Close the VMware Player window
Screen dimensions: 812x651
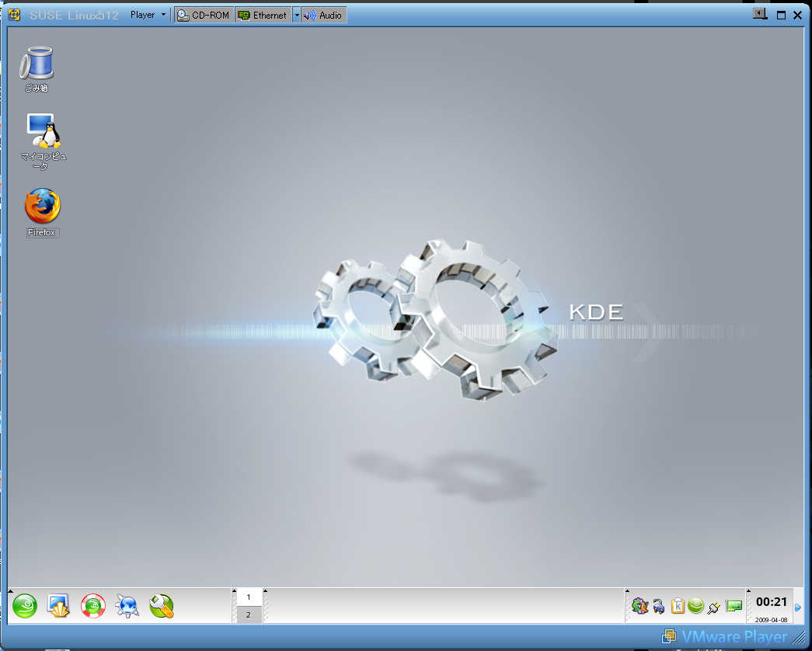pyautogui.click(x=797, y=15)
